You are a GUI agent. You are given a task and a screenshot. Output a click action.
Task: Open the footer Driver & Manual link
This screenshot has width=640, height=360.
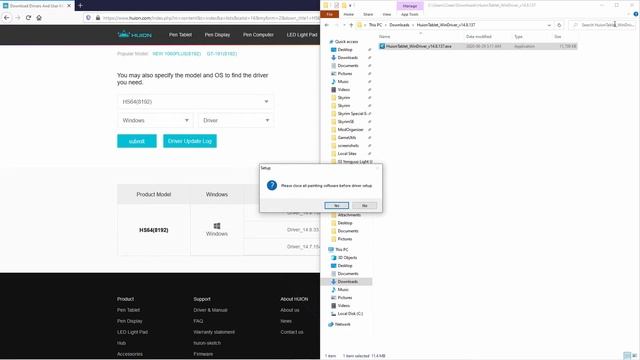tap(210, 310)
